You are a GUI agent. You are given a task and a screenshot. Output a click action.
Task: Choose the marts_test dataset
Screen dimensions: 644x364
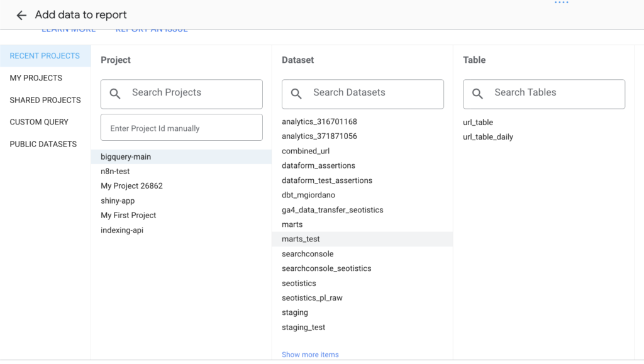[362, 240]
